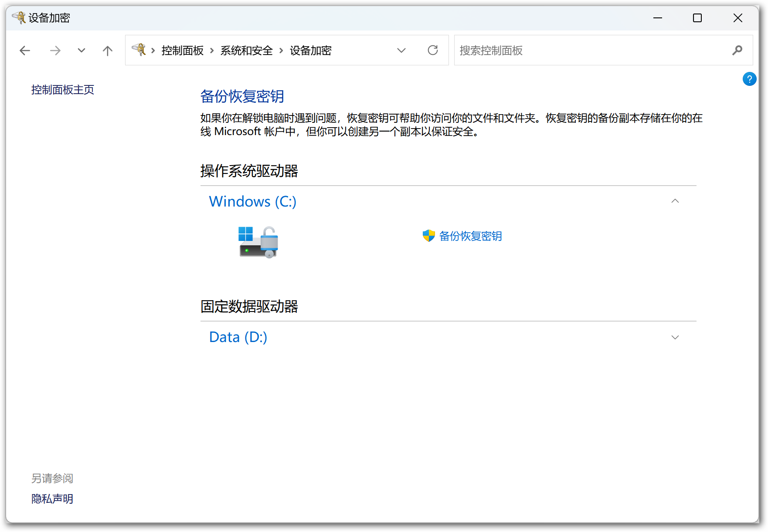
Task: Expand chevron before 控制面板 breadcrumb
Action: [x=153, y=51]
